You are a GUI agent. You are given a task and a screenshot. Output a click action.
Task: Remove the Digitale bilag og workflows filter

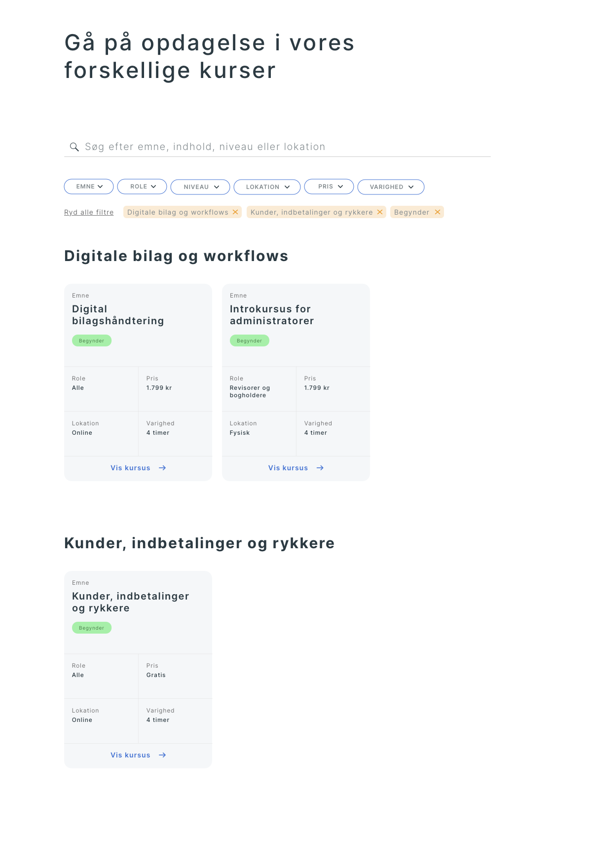tap(235, 212)
